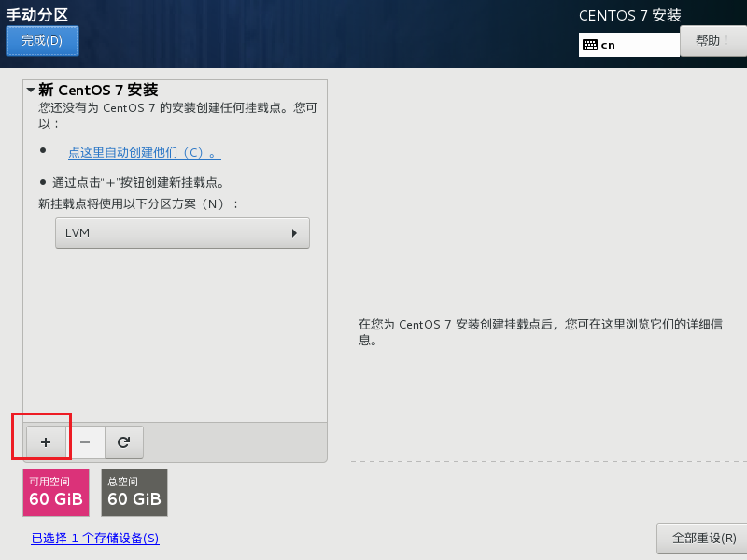Click the minus remove mount point button
Viewport: 747px width, 560px height.
pos(85,442)
